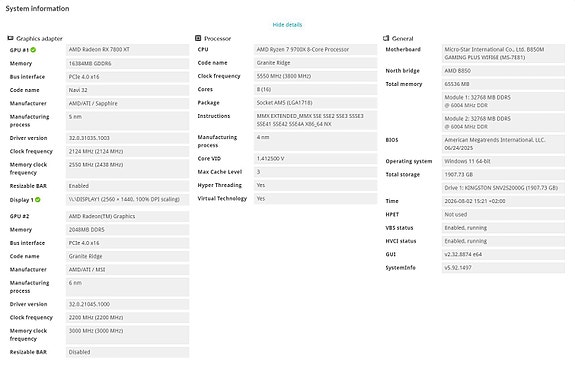
Task: Click the Operating system Windows 11 field
Action: click(503, 161)
